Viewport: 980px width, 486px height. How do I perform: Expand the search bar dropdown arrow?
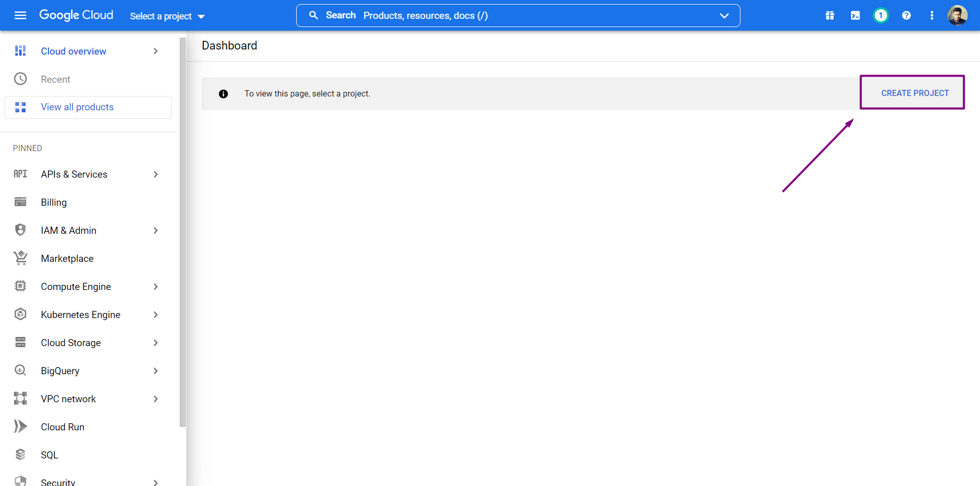point(724,16)
